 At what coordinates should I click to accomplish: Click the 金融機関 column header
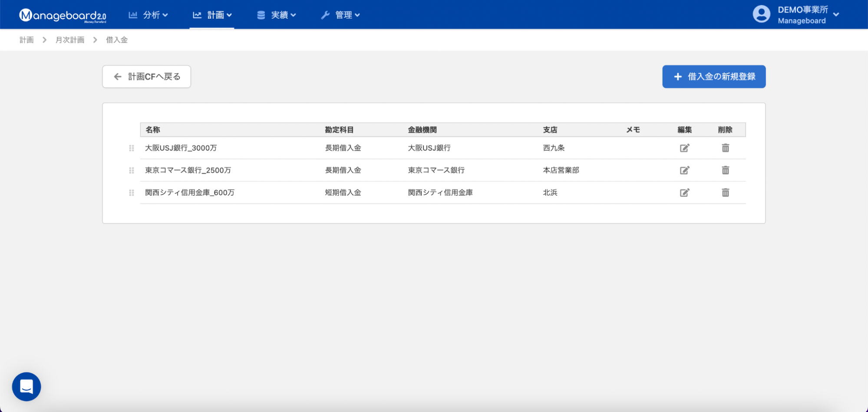tap(422, 130)
